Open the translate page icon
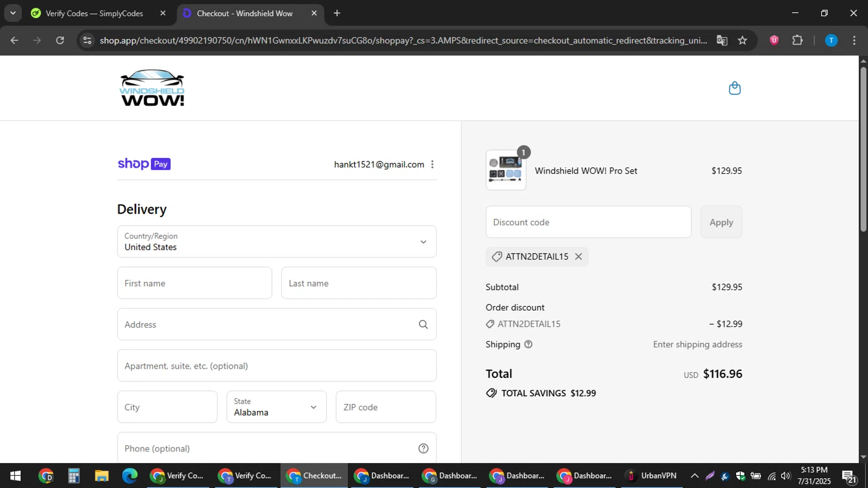This screenshot has height=488, width=868. pyautogui.click(x=722, y=41)
